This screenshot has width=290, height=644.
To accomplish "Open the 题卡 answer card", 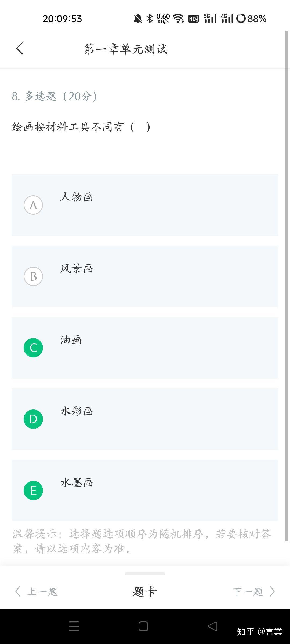I will coord(145,591).
